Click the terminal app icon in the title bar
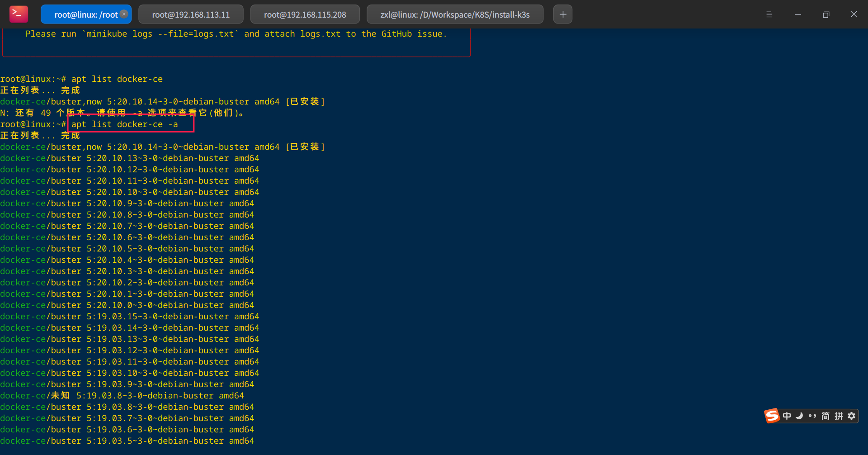The image size is (868, 455). pos(18,14)
